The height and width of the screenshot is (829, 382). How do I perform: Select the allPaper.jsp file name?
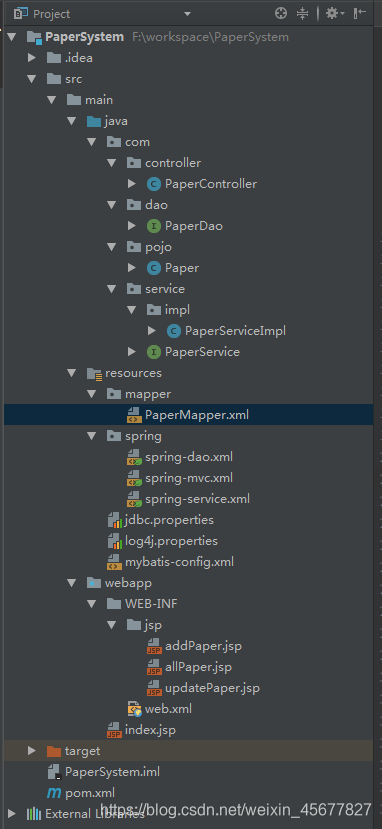pyautogui.click(x=199, y=667)
